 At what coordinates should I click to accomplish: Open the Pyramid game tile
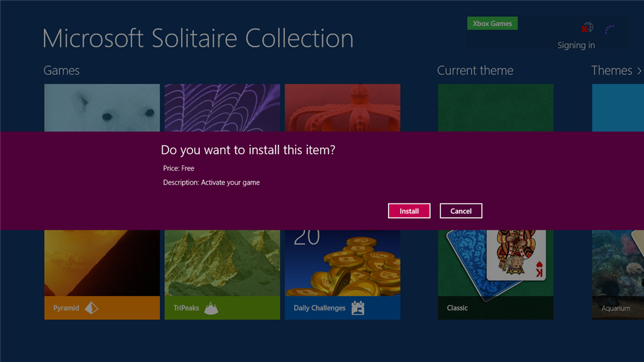pos(102,274)
